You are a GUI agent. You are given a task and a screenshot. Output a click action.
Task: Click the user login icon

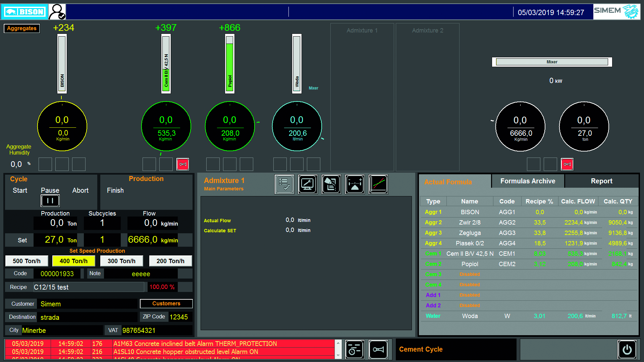(x=57, y=12)
